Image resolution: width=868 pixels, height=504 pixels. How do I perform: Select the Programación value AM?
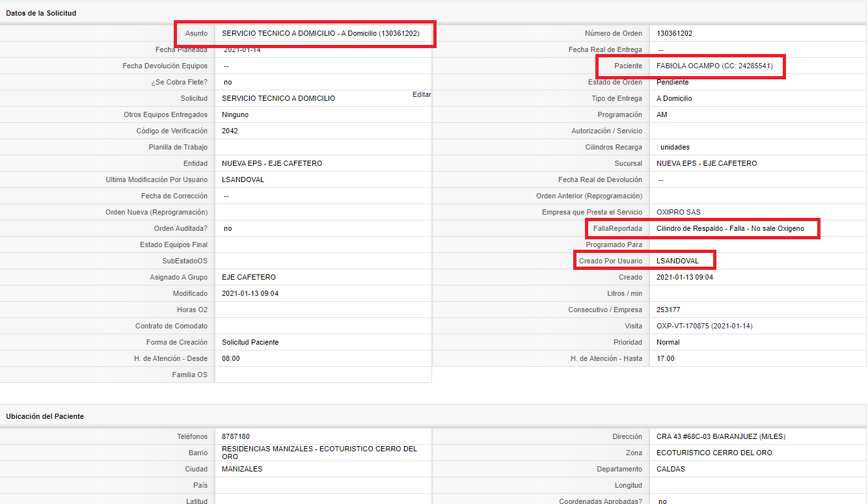click(662, 114)
